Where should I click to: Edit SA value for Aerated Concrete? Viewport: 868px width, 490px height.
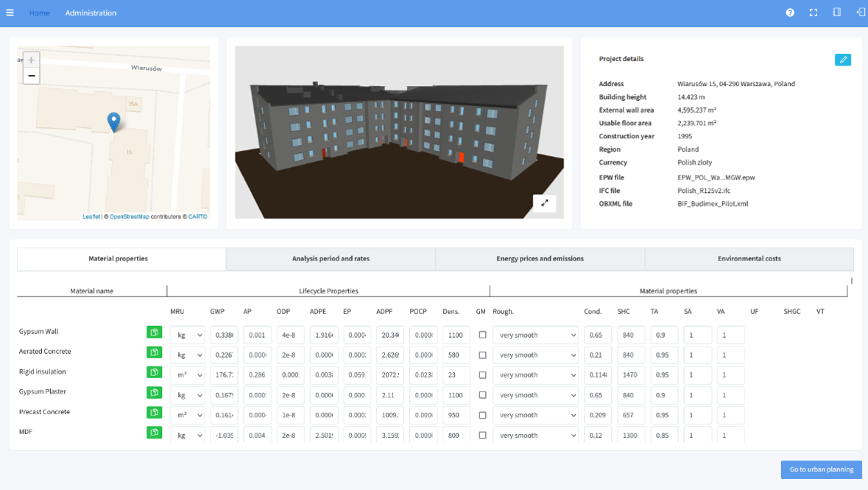[x=697, y=355]
